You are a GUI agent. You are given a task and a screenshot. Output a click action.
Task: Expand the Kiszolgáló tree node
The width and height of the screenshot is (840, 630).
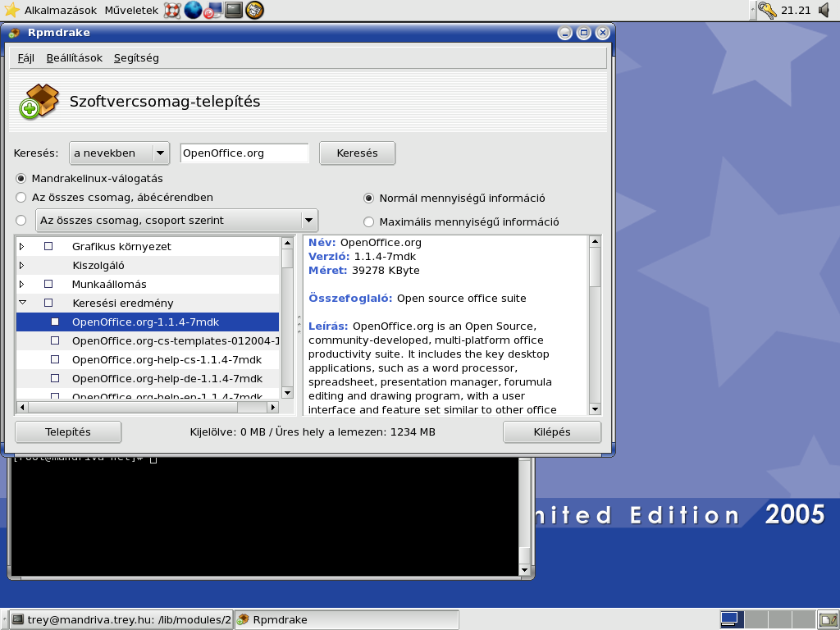click(22, 265)
